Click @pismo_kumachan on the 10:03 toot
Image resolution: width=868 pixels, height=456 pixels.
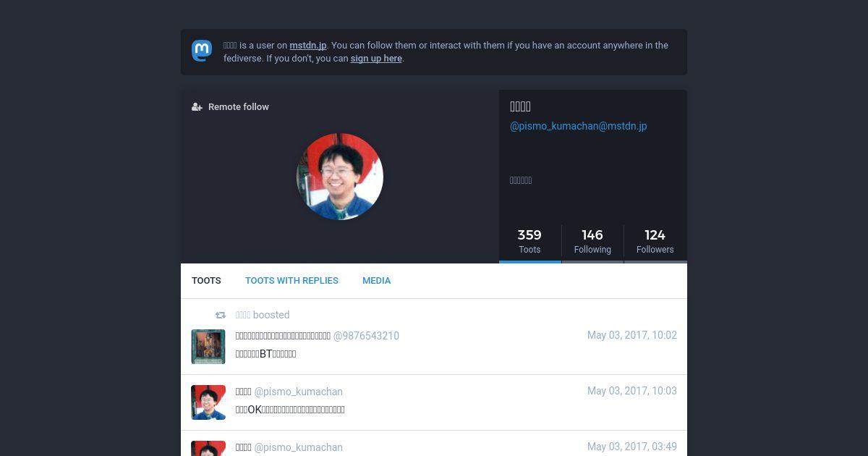[298, 392]
